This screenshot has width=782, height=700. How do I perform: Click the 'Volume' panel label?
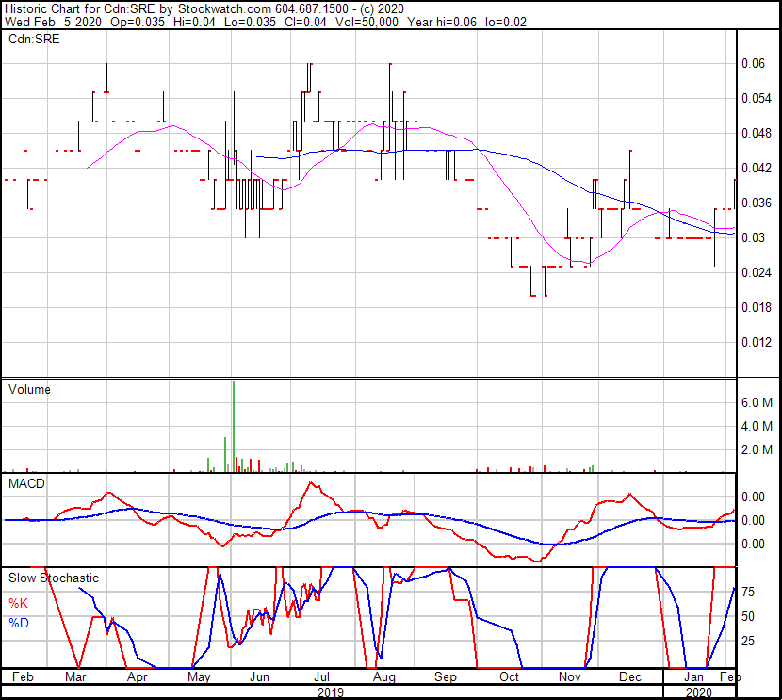(x=29, y=389)
